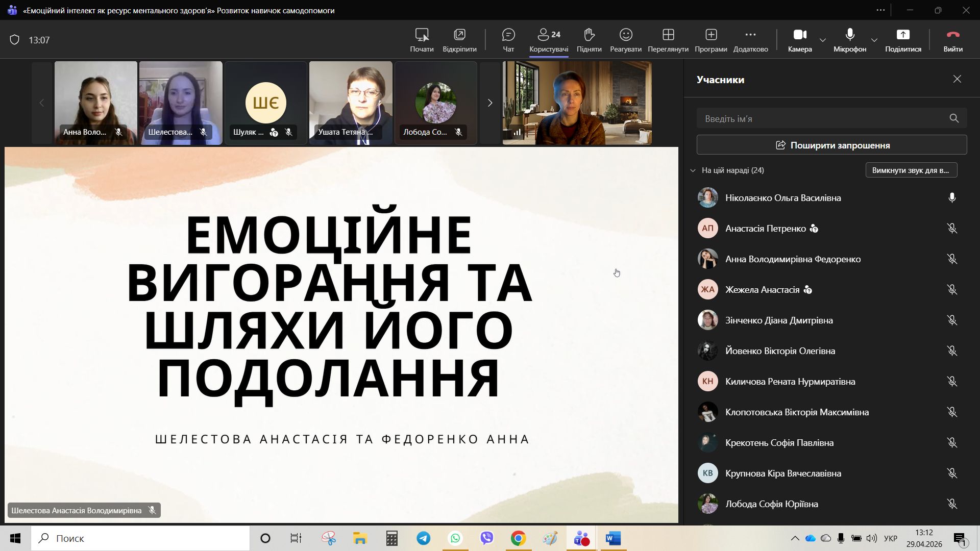Open Telegram from the taskbar
980x551 pixels.
point(423,538)
